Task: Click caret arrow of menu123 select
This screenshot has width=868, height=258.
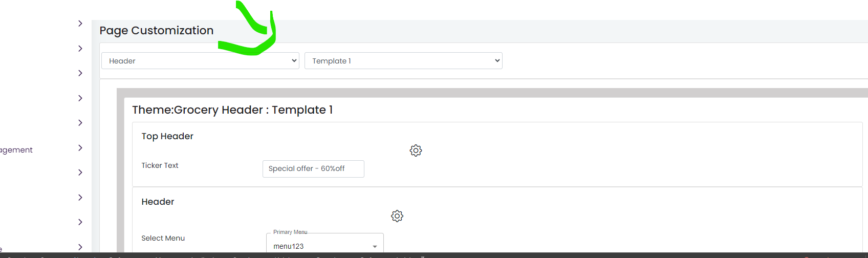Action: click(x=375, y=247)
